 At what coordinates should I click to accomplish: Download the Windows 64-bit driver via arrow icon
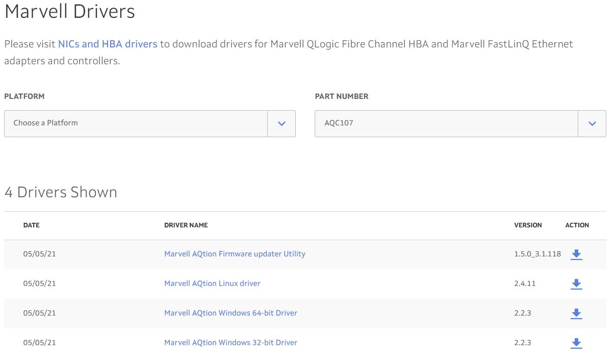pyautogui.click(x=576, y=314)
